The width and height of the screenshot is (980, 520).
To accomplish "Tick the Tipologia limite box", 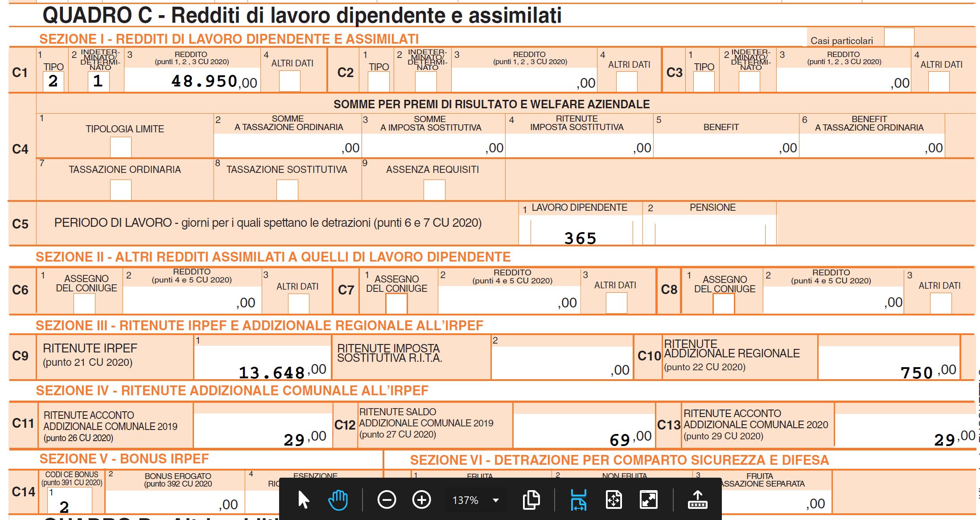I will point(120,147).
